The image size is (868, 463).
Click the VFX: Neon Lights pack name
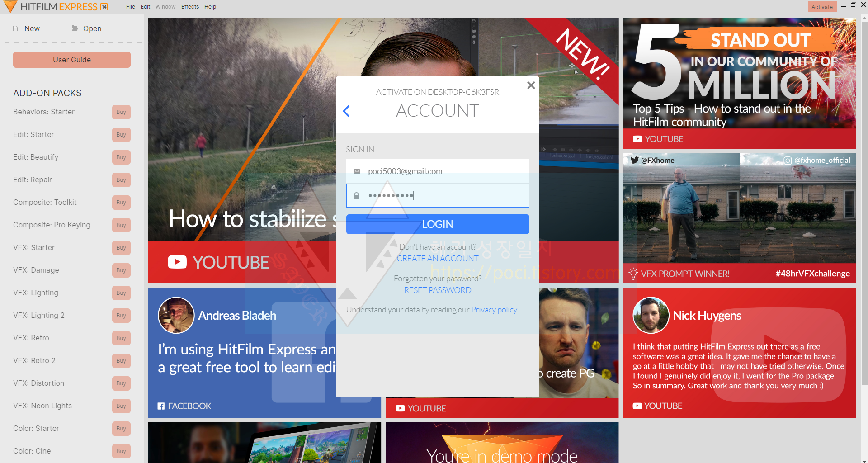point(42,406)
